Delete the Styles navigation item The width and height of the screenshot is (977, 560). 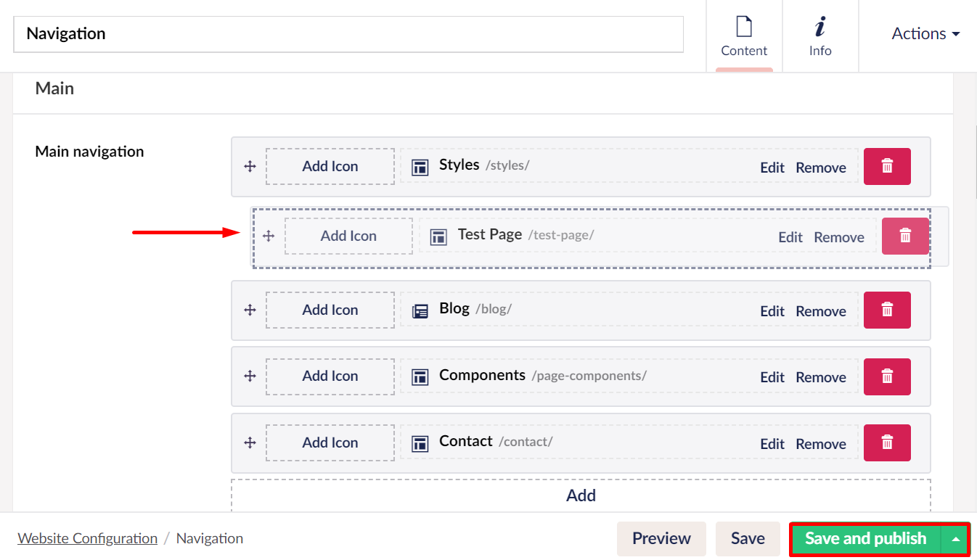click(887, 166)
